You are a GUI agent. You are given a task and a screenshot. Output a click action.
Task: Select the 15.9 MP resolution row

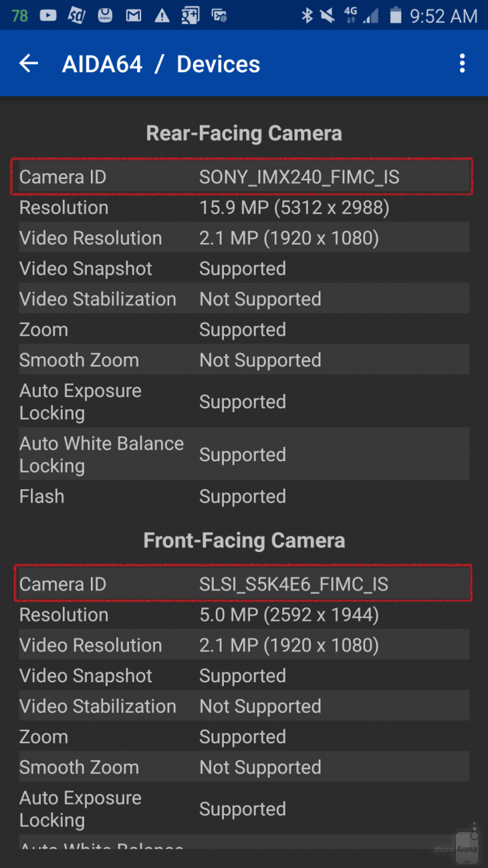click(243, 208)
